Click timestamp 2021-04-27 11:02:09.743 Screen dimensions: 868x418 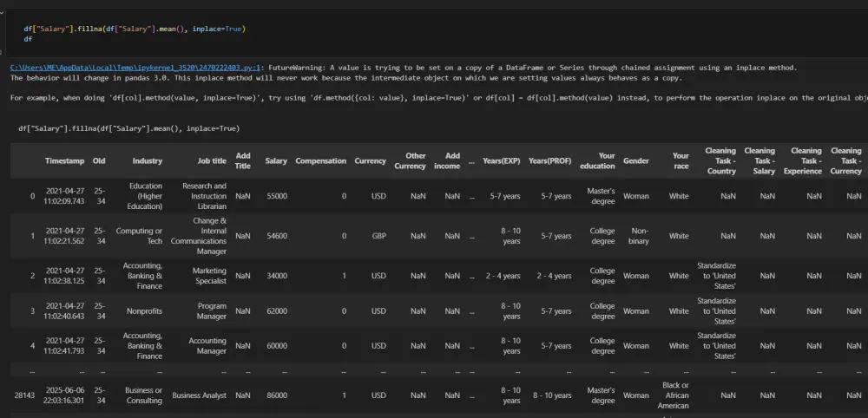point(65,196)
